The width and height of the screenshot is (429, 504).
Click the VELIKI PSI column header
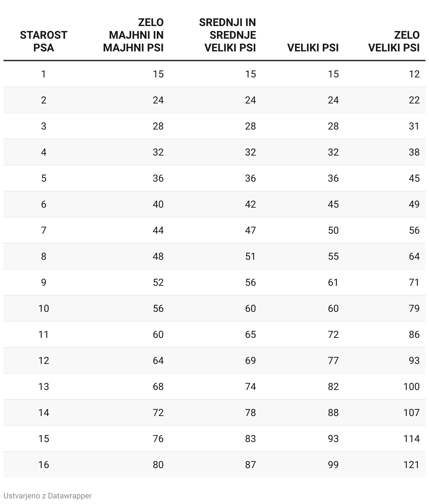tap(313, 48)
